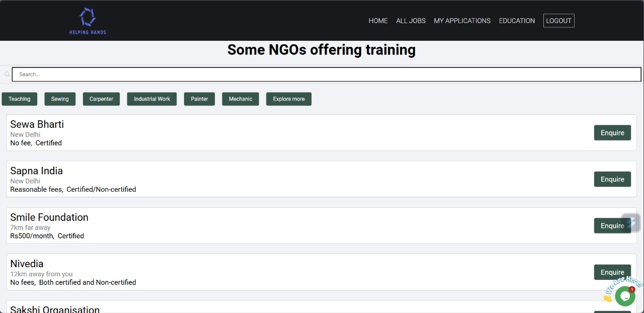Click the Nivedia title
This screenshot has height=313, width=644.
27,264
